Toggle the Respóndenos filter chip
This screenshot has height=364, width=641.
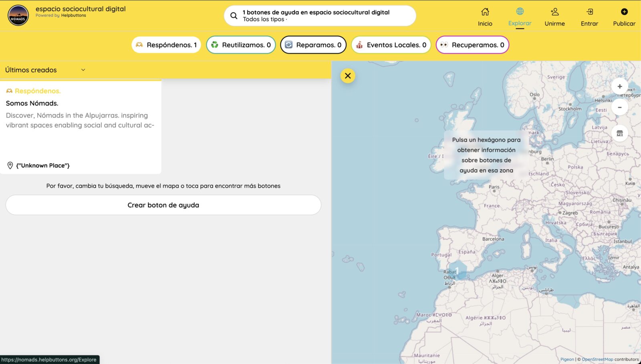[x=166, y=45]
